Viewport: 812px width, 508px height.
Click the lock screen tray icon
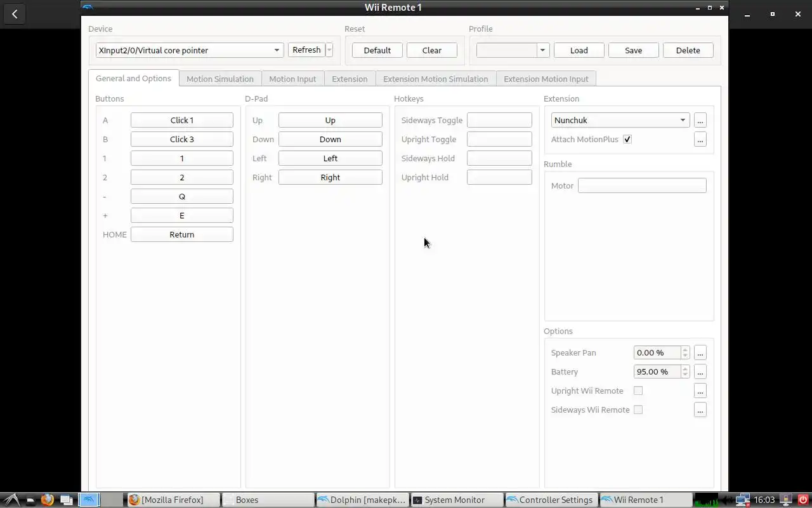[x=786, y=500]
